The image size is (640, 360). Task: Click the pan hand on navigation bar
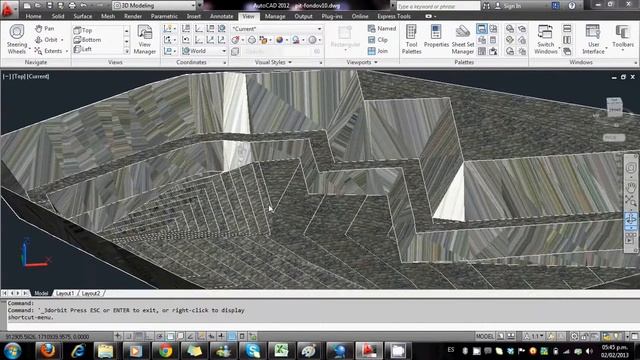pos(631,187)
